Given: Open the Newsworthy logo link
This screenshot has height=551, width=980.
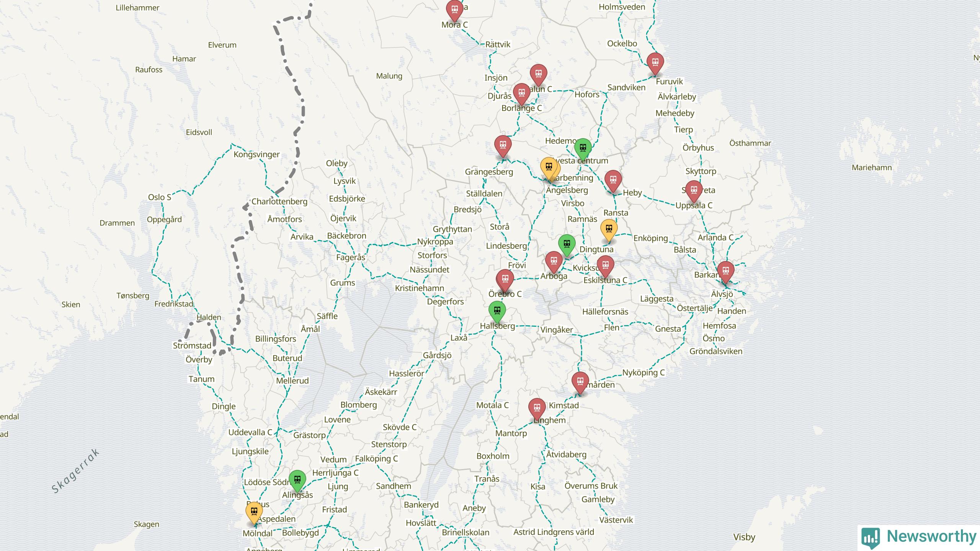Looking at the screenshot, I should [919, 537].
